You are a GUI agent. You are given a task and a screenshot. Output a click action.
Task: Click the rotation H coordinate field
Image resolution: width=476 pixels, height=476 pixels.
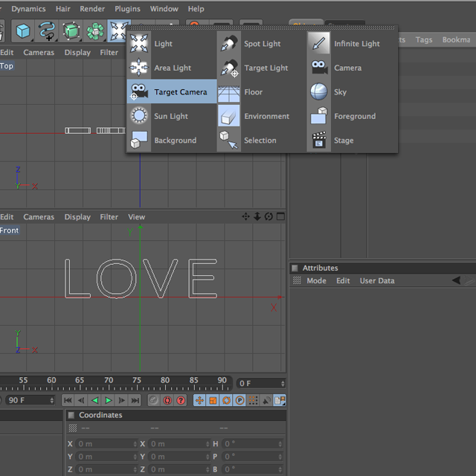coord(252,444)
